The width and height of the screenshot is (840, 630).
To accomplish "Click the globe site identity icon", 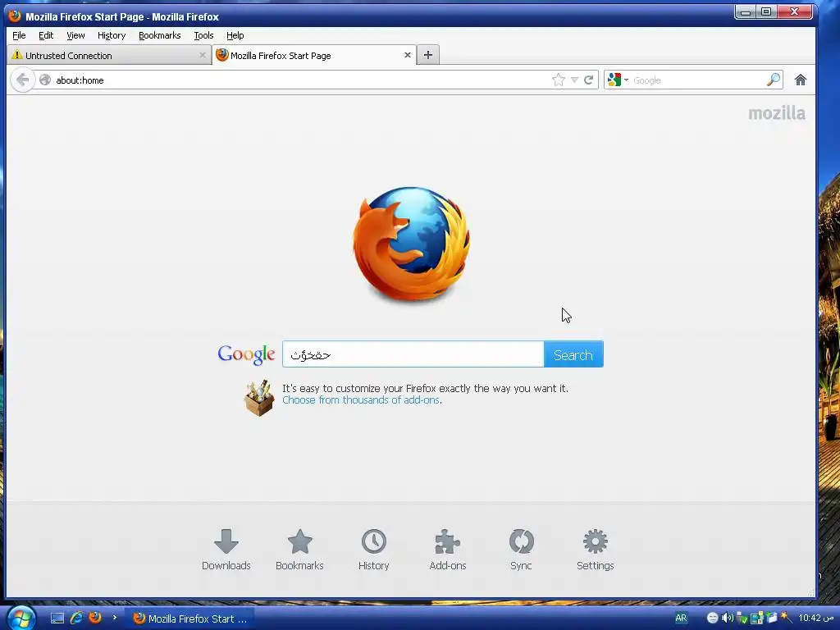I will pyautogui.click(x=45, y=80).
